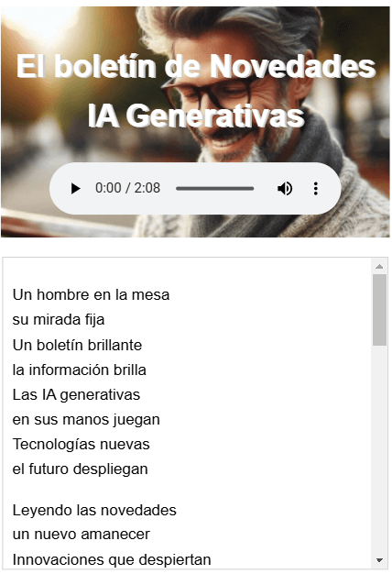Click the title 'El boletín de Novedades'
Viewport: 392px width, 574px height.
click(196, 66)
